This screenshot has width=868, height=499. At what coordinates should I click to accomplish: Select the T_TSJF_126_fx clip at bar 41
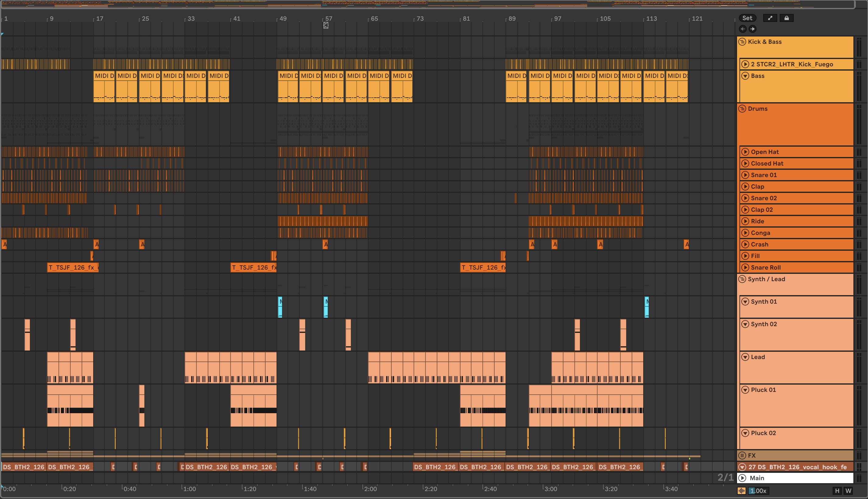[253, 268]
